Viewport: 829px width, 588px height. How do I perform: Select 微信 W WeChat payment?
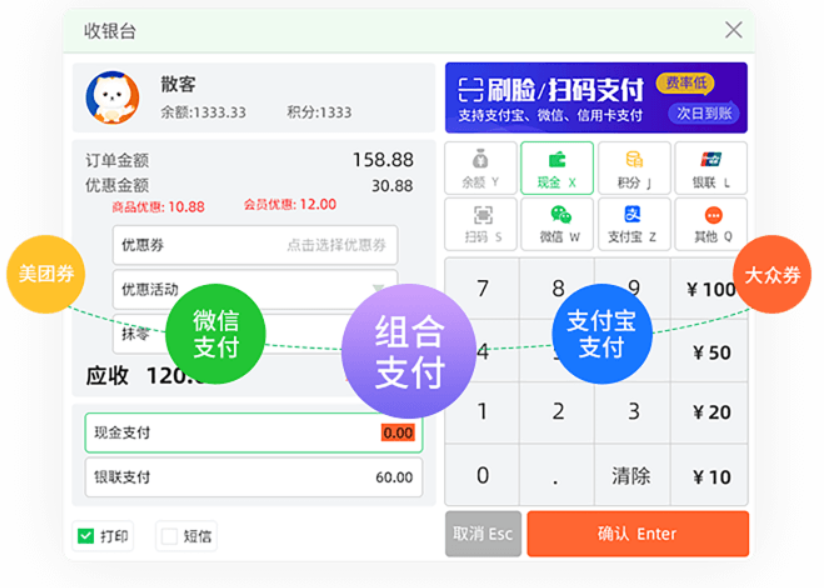point(557,224)
